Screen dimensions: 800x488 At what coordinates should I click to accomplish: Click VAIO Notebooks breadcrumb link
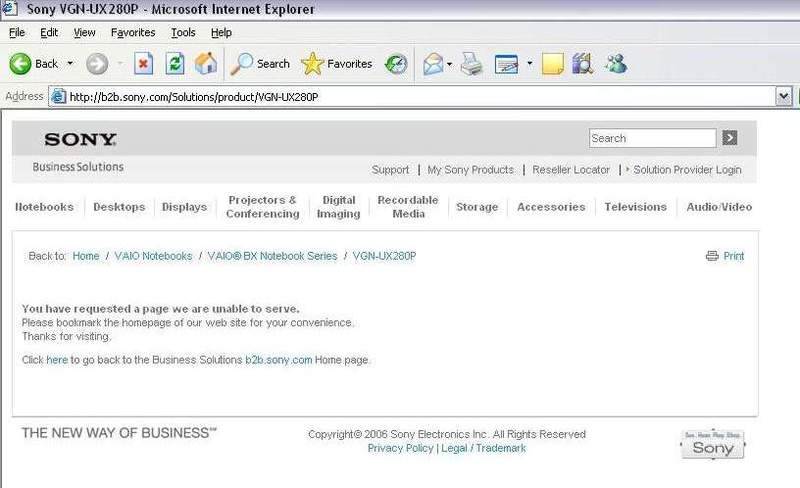coord(153,256)
